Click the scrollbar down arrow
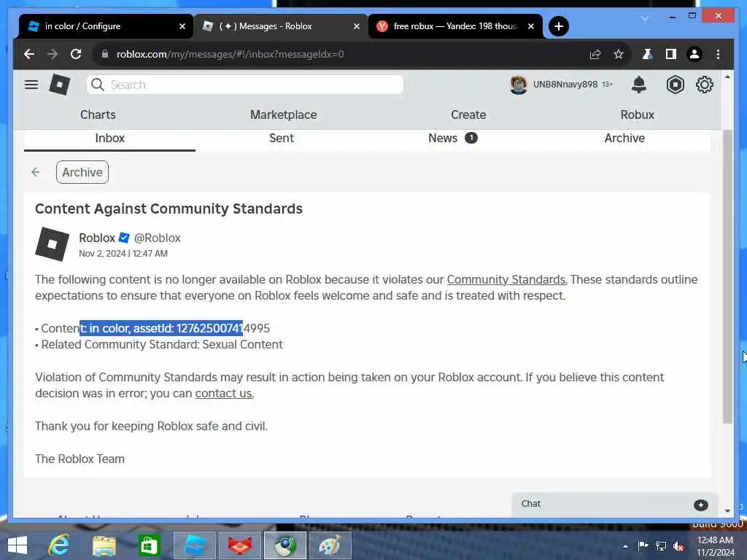The width and height of the screenshot is (747, 560). coord(727,510)
